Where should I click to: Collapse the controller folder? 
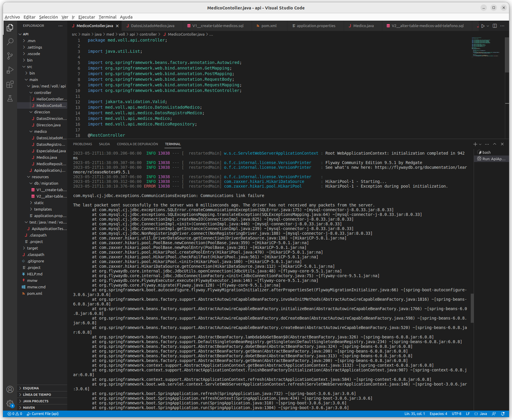(42, 92)
